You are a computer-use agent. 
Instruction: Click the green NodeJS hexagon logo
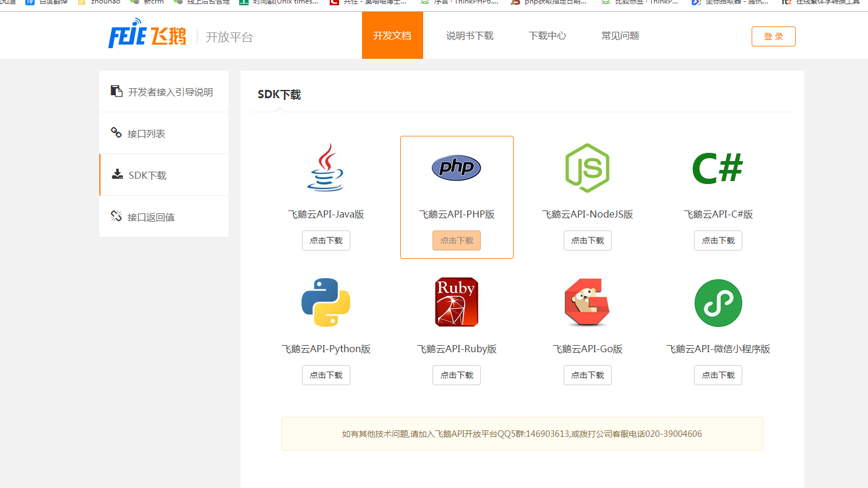coord(587,168)
